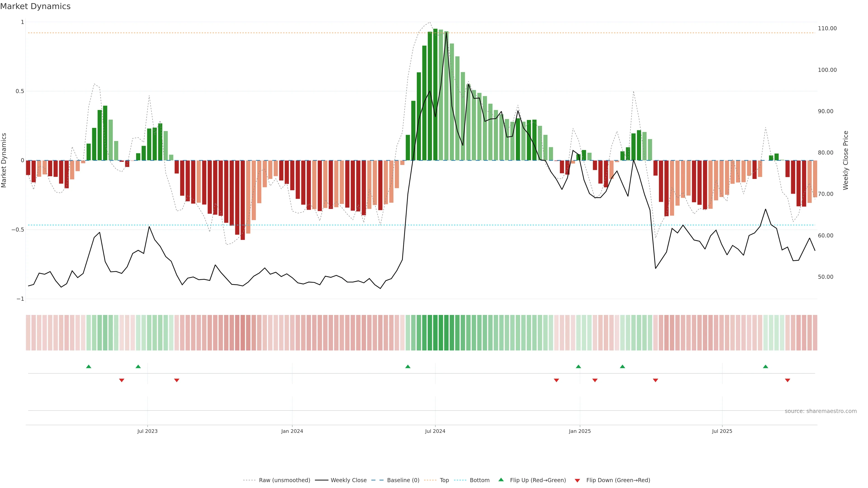Image resolution: width=868 pixels, height=488 pixels.
Task: Hide the Baseline (0) legend series
Action: [x=403, y=480]
